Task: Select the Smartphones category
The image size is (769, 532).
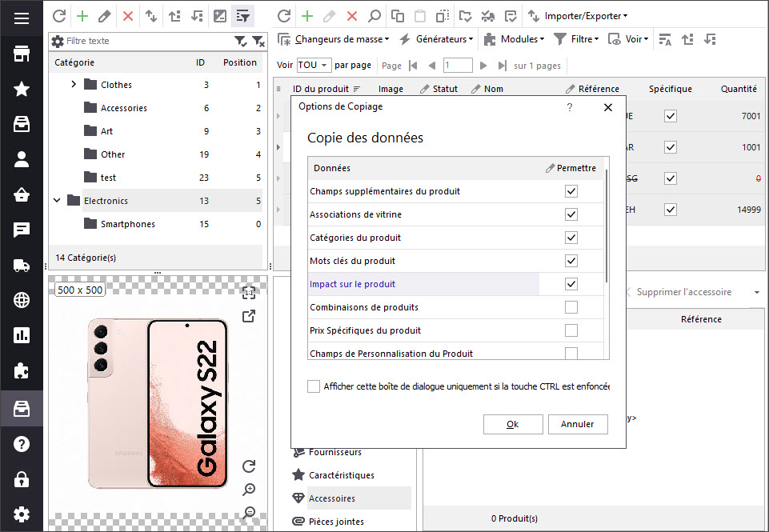Action: tap(127, 224)
